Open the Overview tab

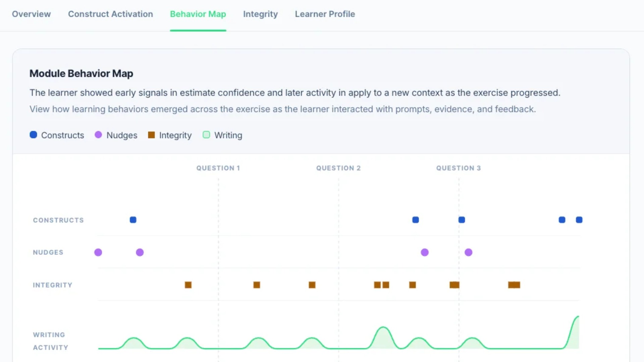click(x=31, y=14)
